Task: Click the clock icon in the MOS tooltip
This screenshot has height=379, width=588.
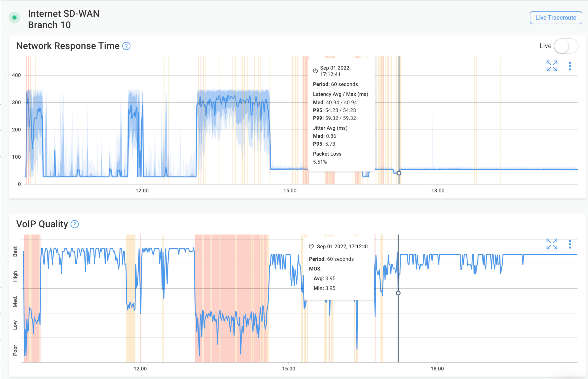Action: [311, 246]
